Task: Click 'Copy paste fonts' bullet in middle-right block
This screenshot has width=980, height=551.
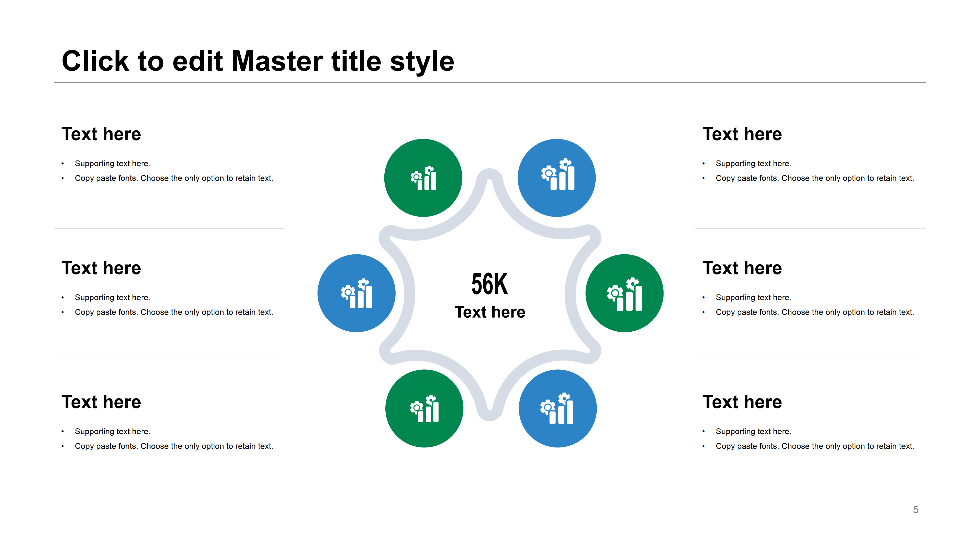Action: 815,312
